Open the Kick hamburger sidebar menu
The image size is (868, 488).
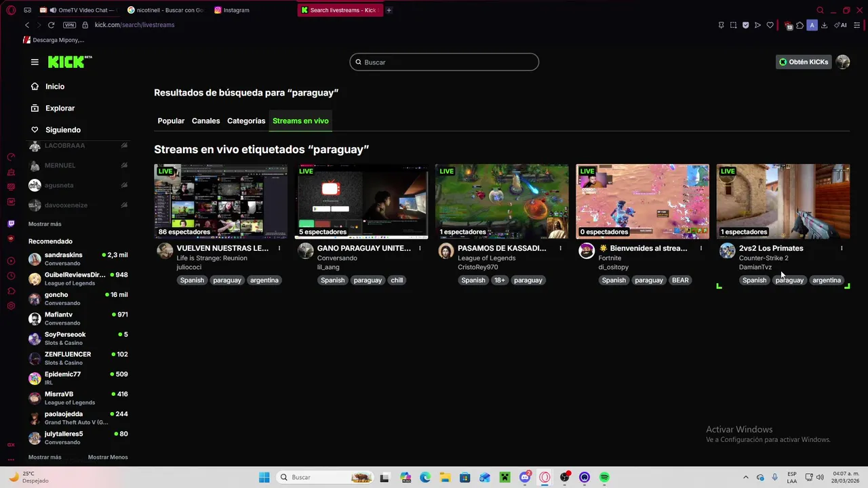(x=35, y=62)
